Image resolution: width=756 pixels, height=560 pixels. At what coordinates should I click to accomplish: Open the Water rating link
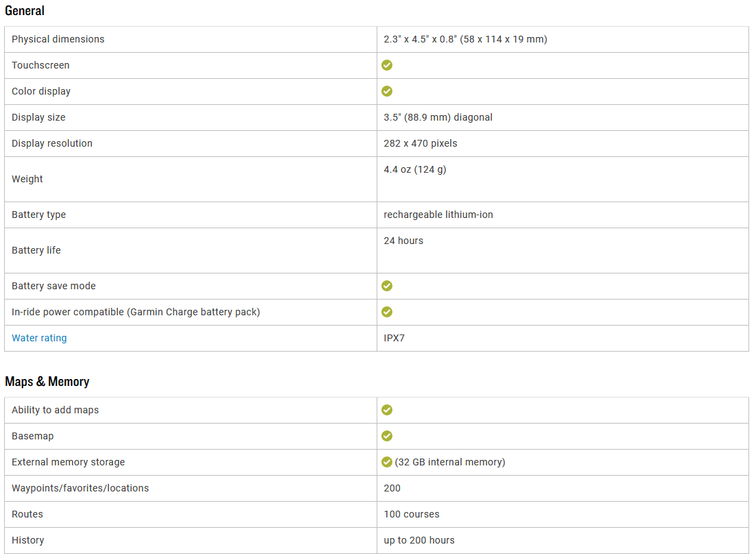coord(39,338)
